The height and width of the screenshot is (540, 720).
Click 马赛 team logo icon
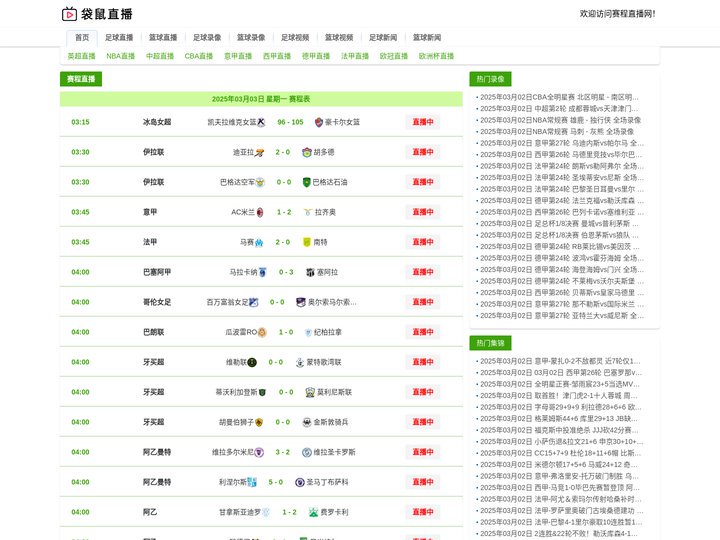click(259, 242)
